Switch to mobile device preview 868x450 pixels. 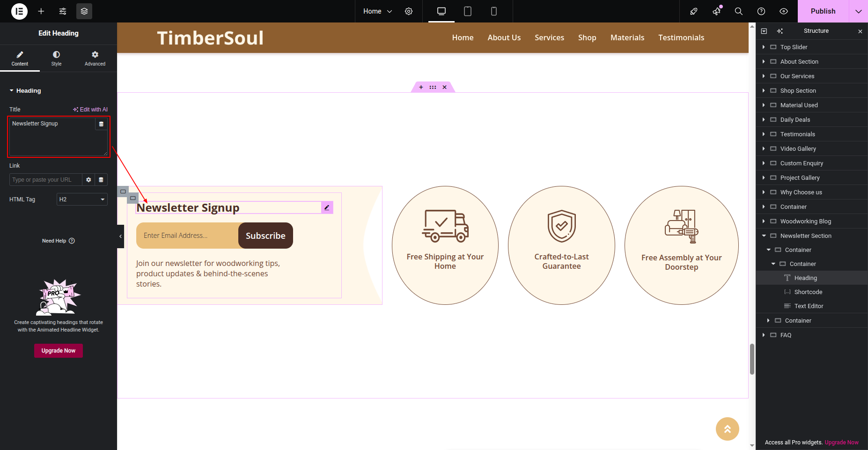pyautogui.click(x=493, y=11)
